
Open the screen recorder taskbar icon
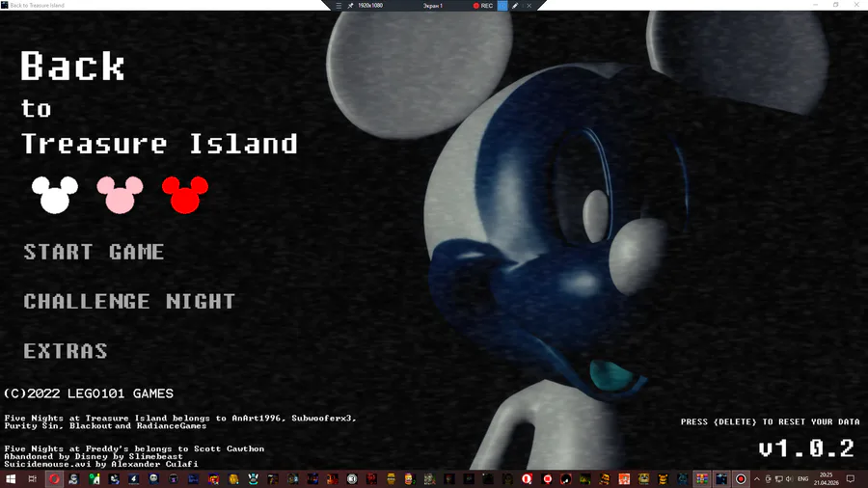click(741, 479)
